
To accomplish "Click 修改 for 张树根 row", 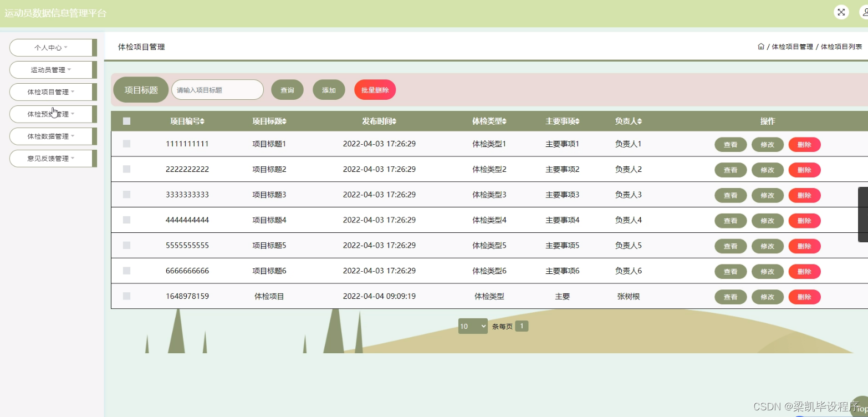I will click(768, 297).
